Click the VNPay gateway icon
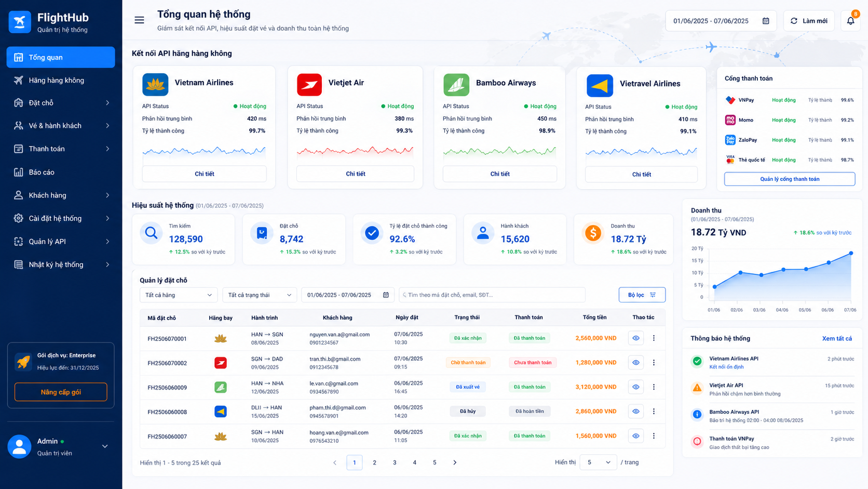 [730, 100]
